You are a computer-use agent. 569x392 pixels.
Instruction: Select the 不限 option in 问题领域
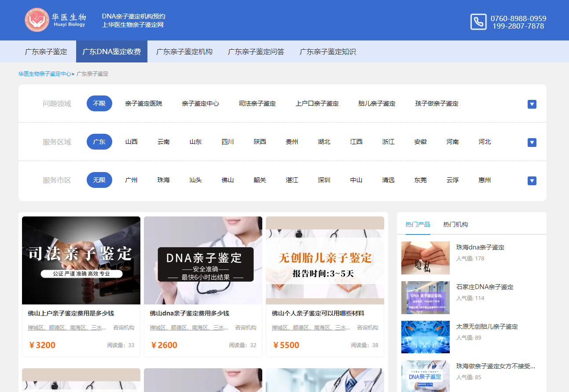point(99,103)
